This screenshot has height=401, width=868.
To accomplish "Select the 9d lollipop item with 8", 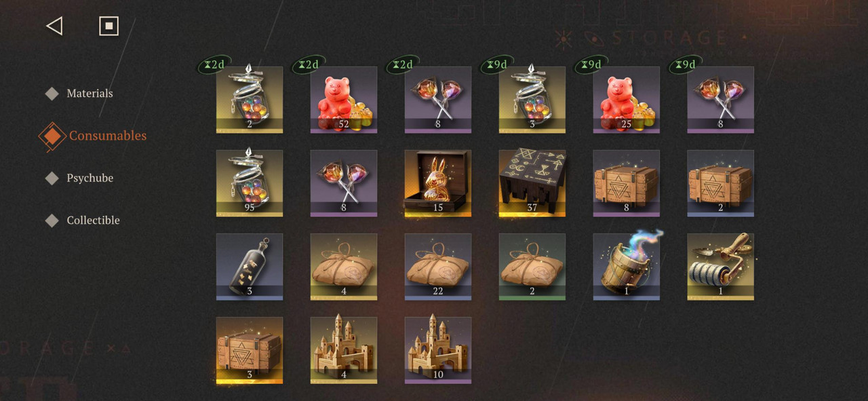I will (x=721, y=100).
